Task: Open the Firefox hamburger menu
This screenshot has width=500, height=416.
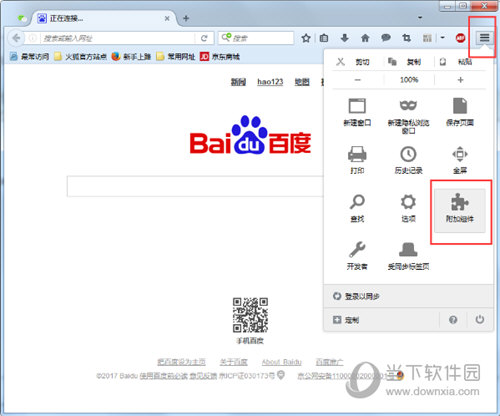Action: click(x=484, y=38)
